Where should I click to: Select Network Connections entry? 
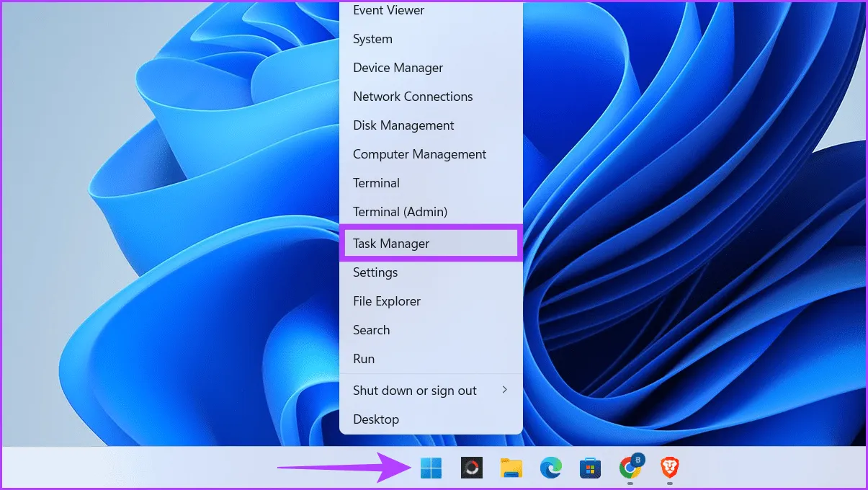click(x=413, y=97)
